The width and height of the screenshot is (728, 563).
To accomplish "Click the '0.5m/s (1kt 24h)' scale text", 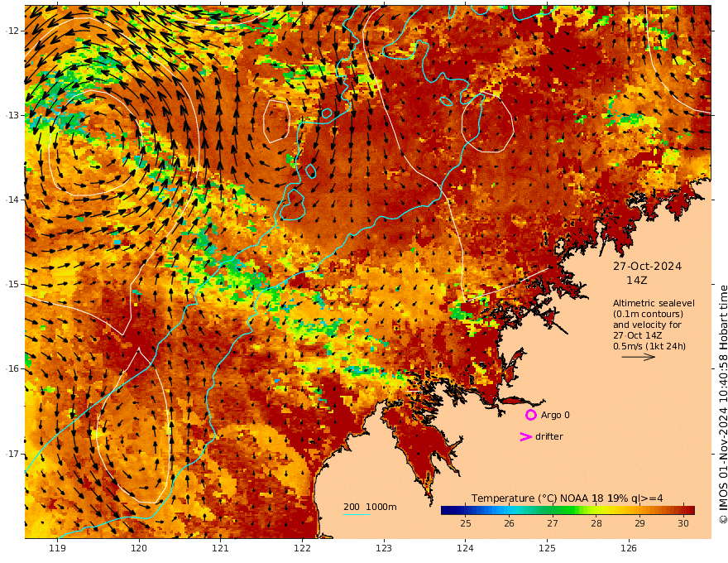I will (x=649, y=346).
